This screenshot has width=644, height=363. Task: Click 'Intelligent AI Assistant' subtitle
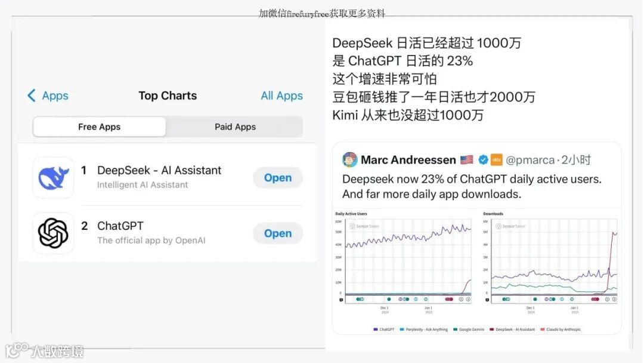[x=143, y=185]
